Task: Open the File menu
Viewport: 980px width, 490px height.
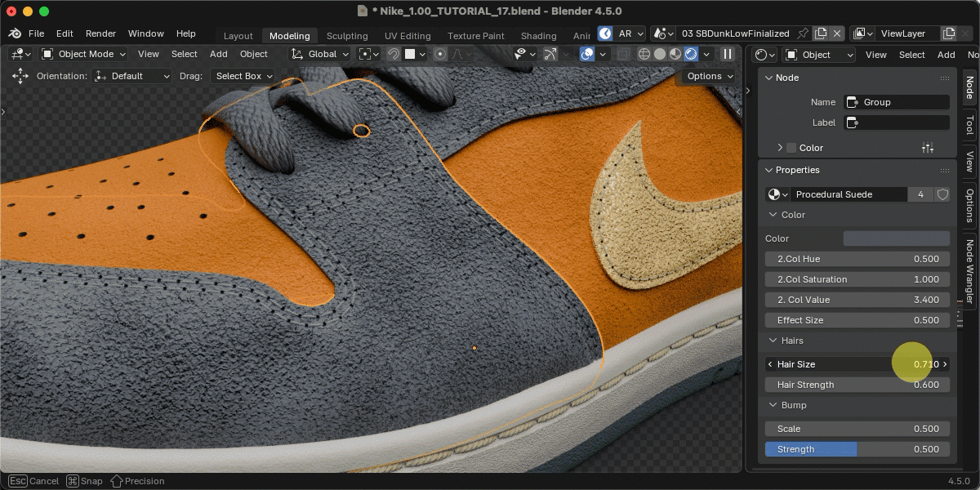Action: (37, 33)
